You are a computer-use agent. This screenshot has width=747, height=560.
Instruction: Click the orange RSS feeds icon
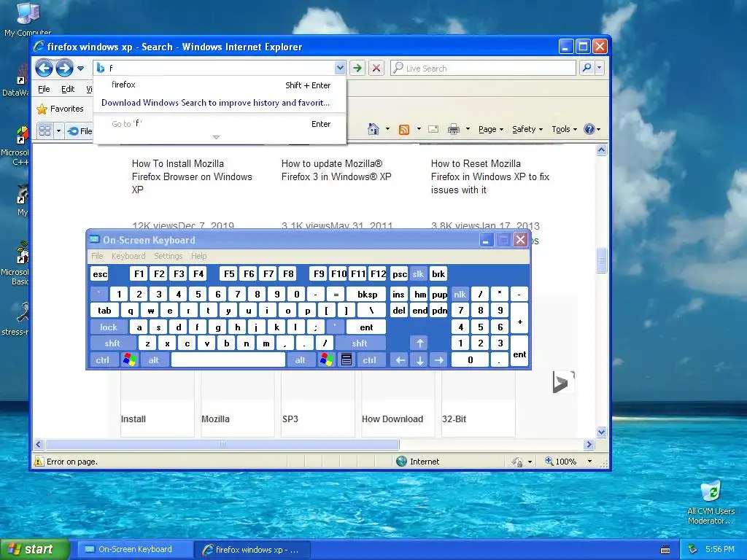(404, 130)
